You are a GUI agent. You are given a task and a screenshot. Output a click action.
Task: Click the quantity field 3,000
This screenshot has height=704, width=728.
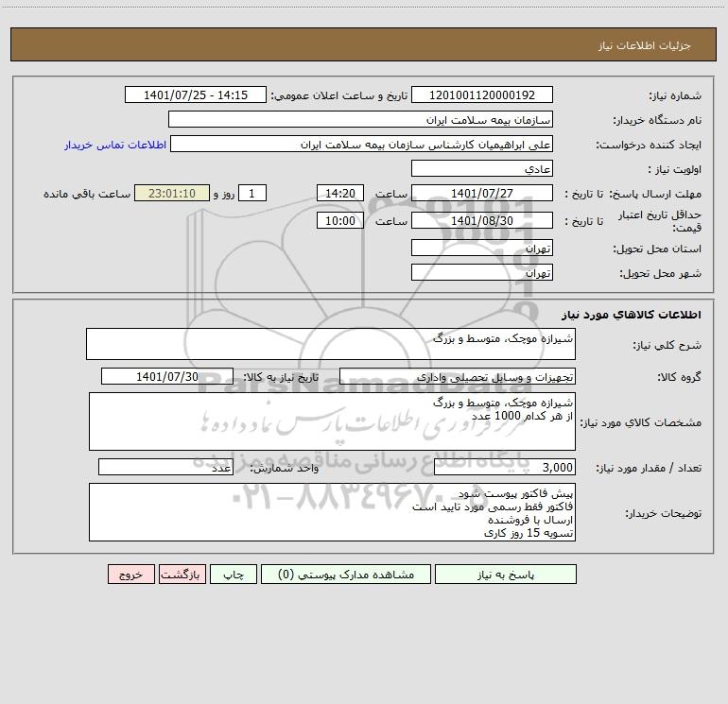pyautogui.click(x=505, y=467)
